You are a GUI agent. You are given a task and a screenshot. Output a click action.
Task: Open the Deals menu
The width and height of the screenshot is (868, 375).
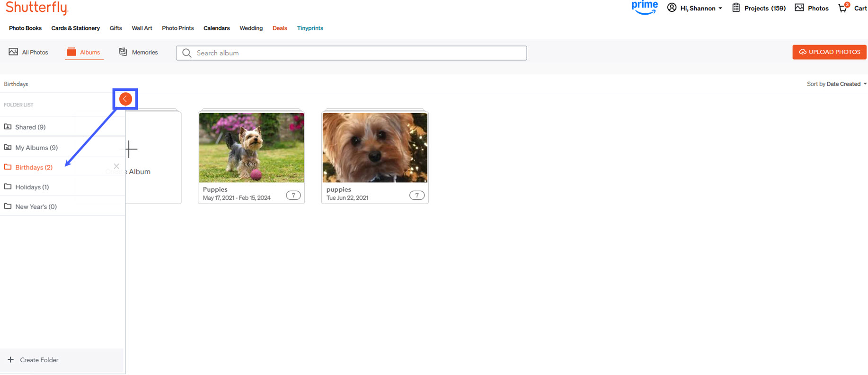[x=280, y=28]
